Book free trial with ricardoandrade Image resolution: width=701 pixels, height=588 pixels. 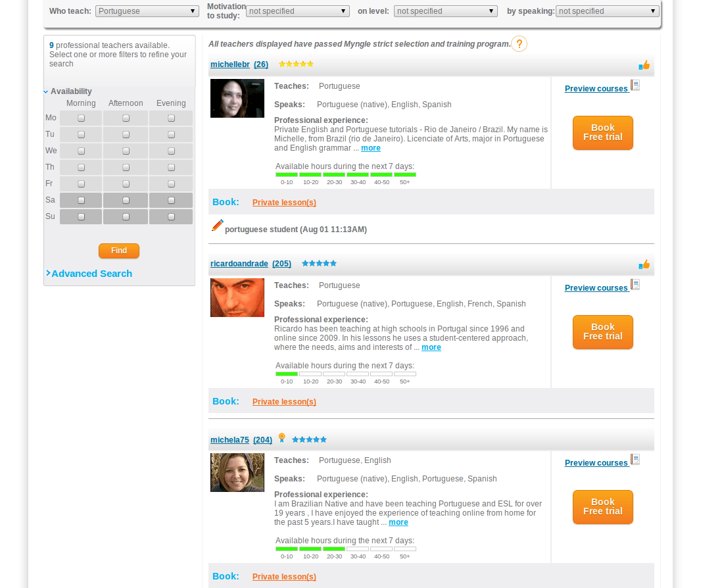(602, 332)
